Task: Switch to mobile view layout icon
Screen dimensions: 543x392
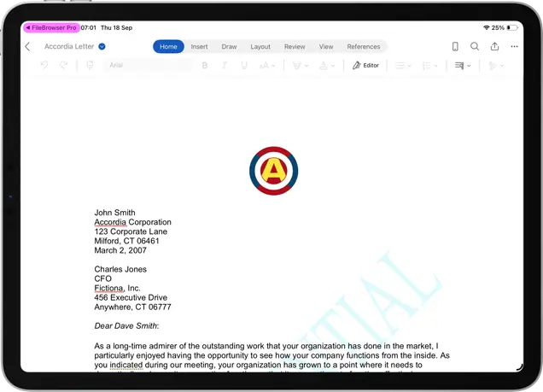Action: click(455, 47)
